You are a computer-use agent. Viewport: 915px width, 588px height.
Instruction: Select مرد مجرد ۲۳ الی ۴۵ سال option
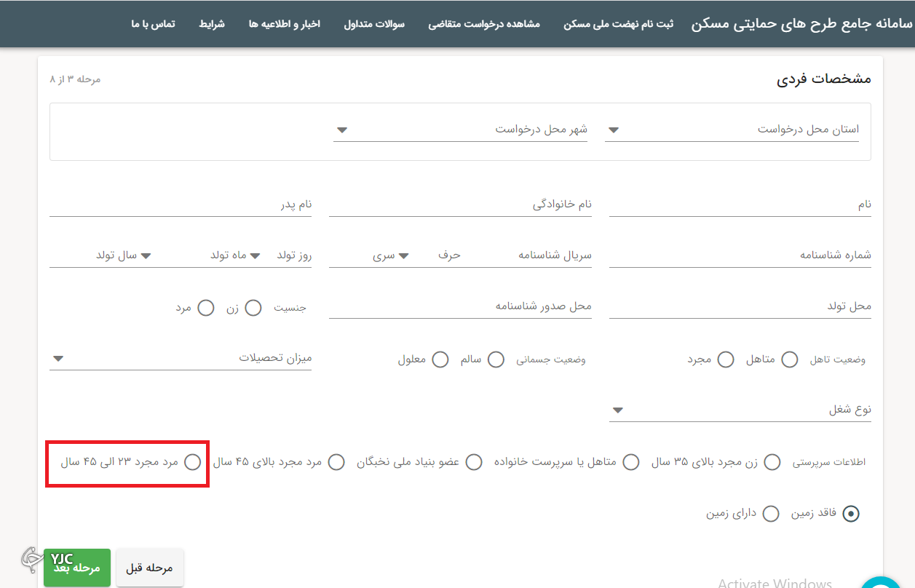[192, 462]
